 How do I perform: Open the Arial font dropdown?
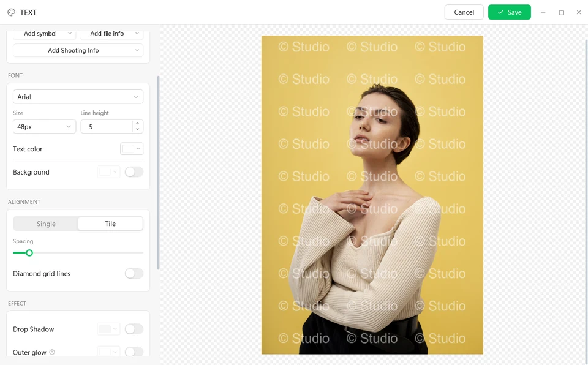[x=78, y=97]
